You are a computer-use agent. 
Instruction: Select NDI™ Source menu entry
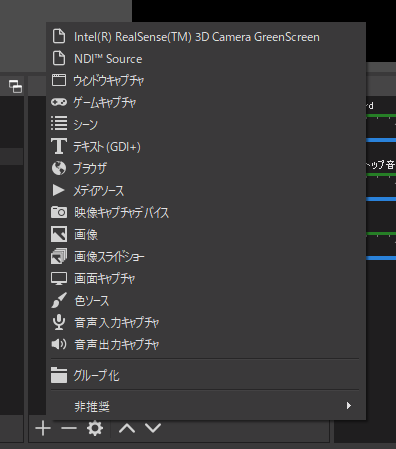206,59
